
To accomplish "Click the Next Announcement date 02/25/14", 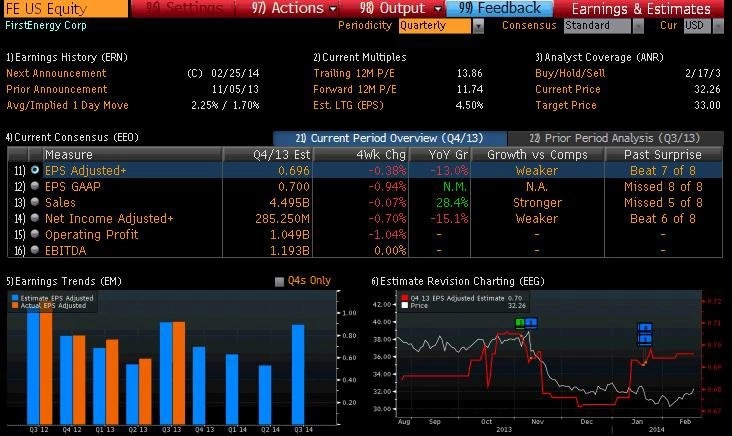I will coord(235,73).
